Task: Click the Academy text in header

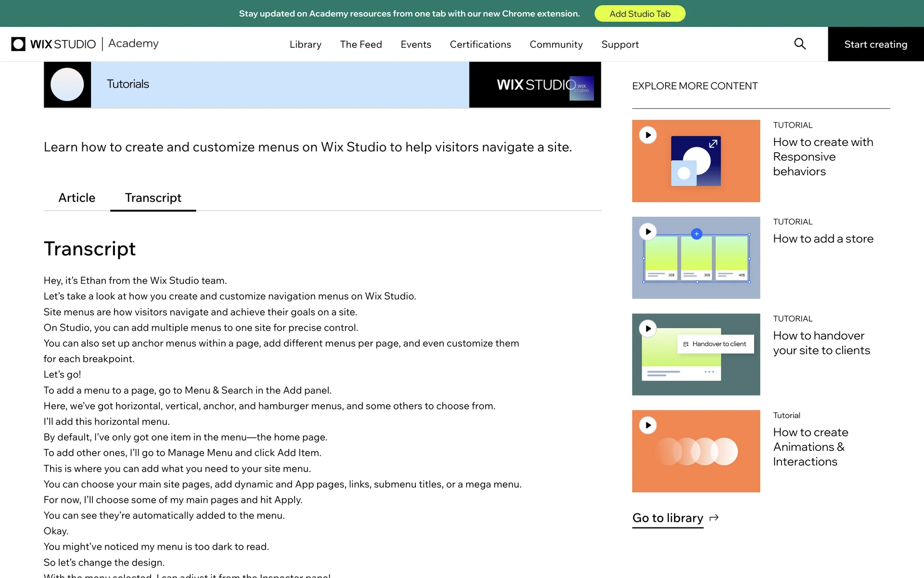Action: pyautogui.click(x=133, y=43)
